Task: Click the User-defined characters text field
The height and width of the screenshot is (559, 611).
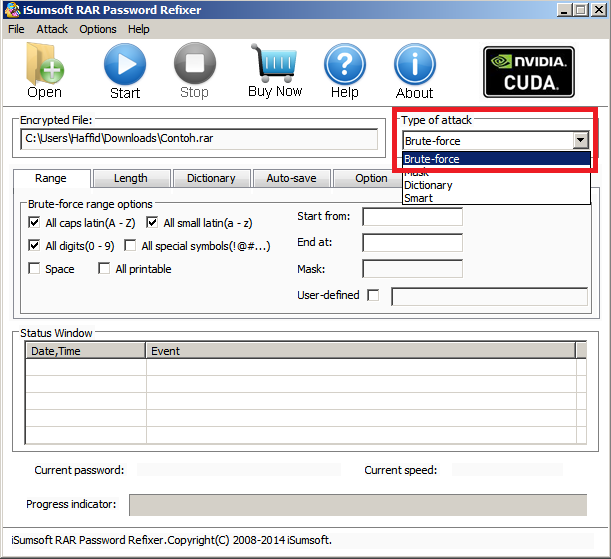Action: click(x=489, y=296)
